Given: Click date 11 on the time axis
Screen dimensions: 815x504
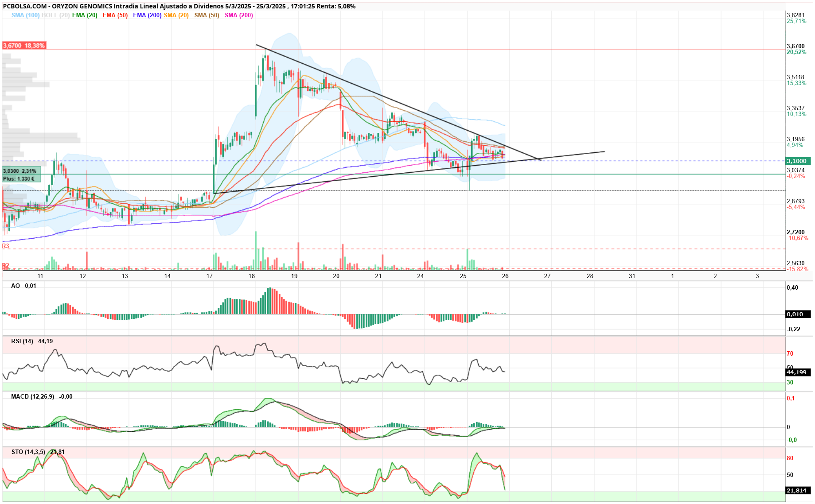Looking at the screenshot, I should [x=40, y=276].
